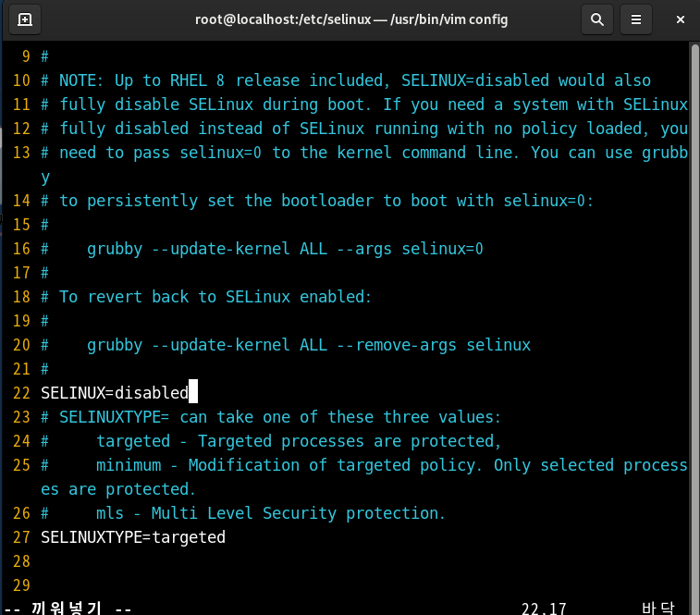Click line number 9
The width and height of the screenshot is (700, 615).
click(x=26, y=56)
